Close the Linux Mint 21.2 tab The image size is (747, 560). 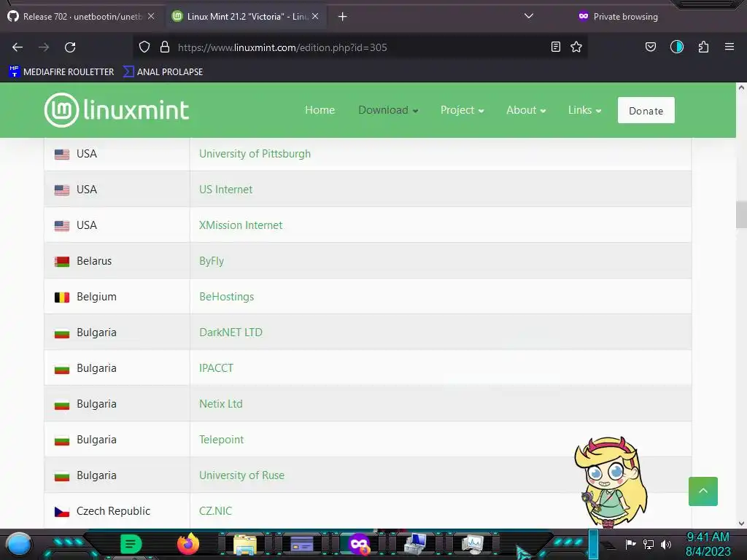[315, 16]
